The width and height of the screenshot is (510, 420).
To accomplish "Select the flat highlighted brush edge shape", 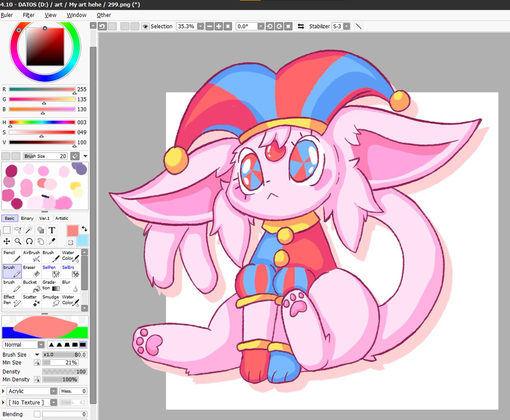I will (83, 345).
